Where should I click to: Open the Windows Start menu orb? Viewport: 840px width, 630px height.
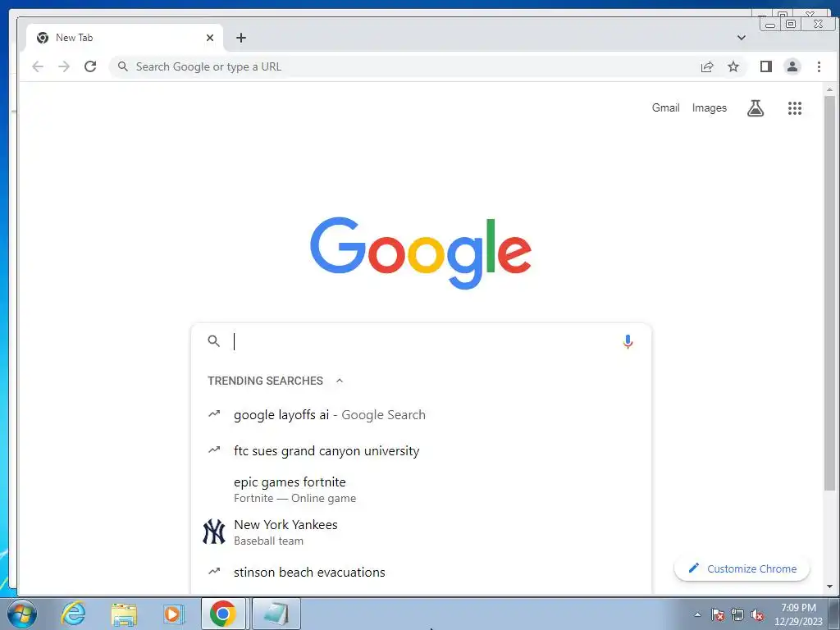click(22, 614)
